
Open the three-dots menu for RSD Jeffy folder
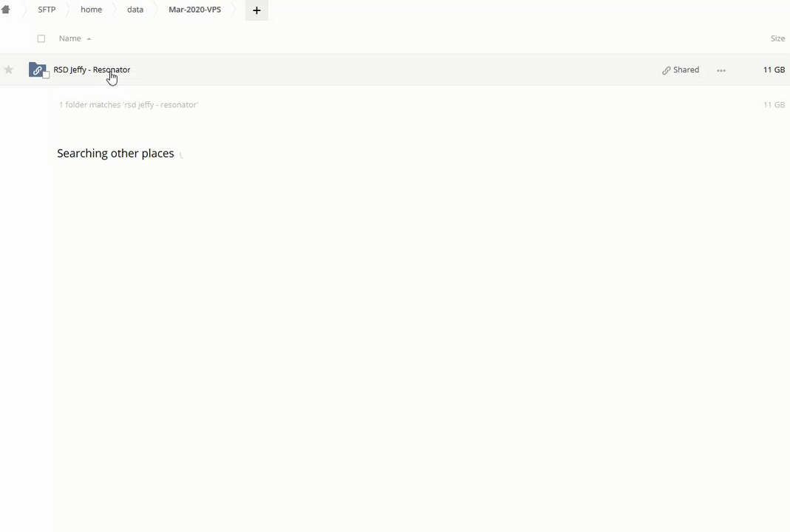[721, 70]
